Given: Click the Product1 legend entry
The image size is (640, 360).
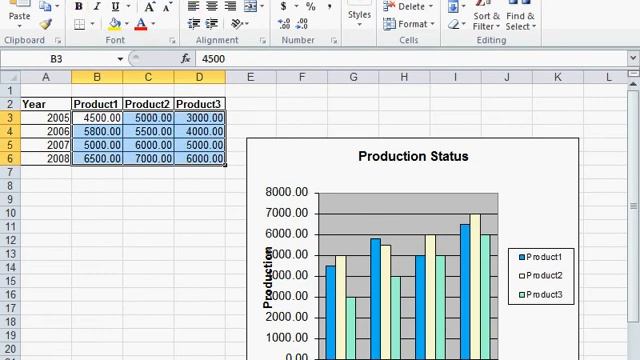Looking at the screenshot, I should 540,257.
